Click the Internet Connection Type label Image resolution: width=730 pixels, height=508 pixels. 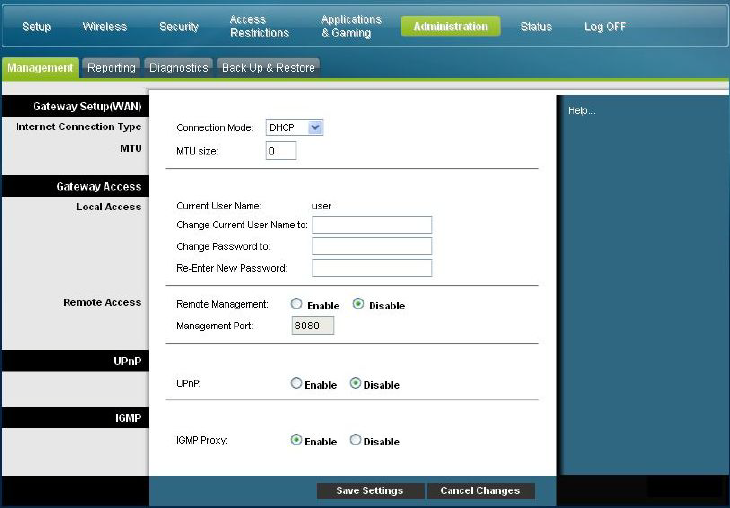(x=79, y=127)
